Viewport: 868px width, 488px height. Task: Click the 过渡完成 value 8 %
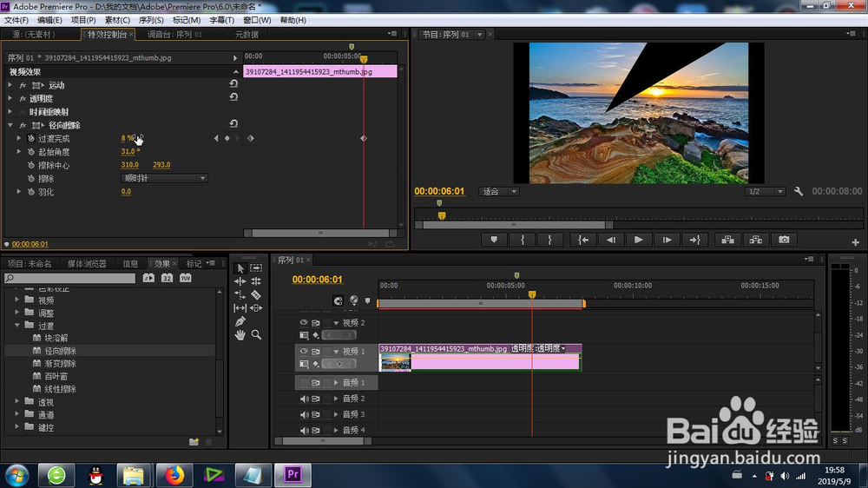128,138
